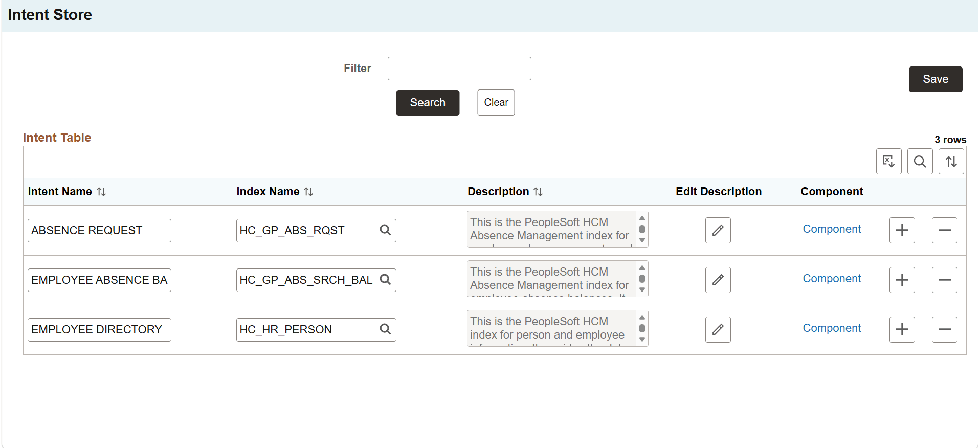The width and height of the screenshot is (980, 448).
Task: Select the EMPLOYEE ABSENCE BA intent name field
Action: point(99,280)
